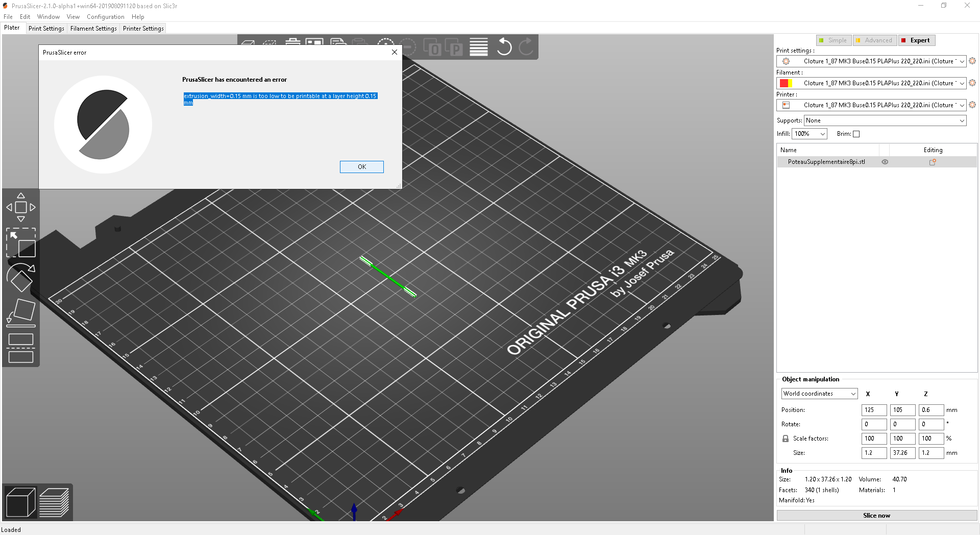
Task: Open print settings via gear icon
Action: click(x=972, y=61)
